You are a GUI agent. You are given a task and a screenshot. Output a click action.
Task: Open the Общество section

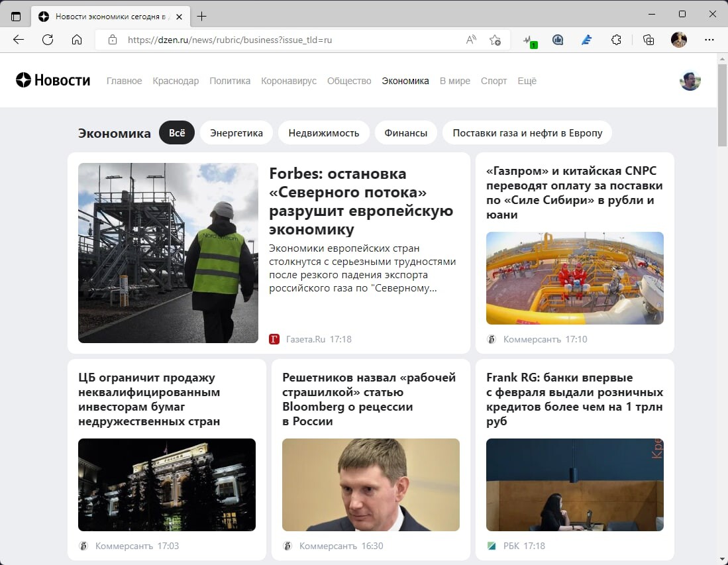(349, 81)
